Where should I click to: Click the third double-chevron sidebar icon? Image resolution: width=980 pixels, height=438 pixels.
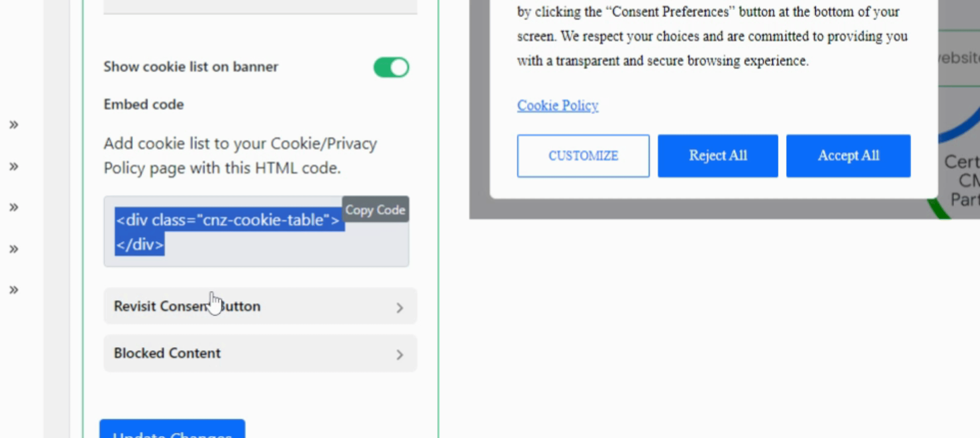tap(14, 207)
